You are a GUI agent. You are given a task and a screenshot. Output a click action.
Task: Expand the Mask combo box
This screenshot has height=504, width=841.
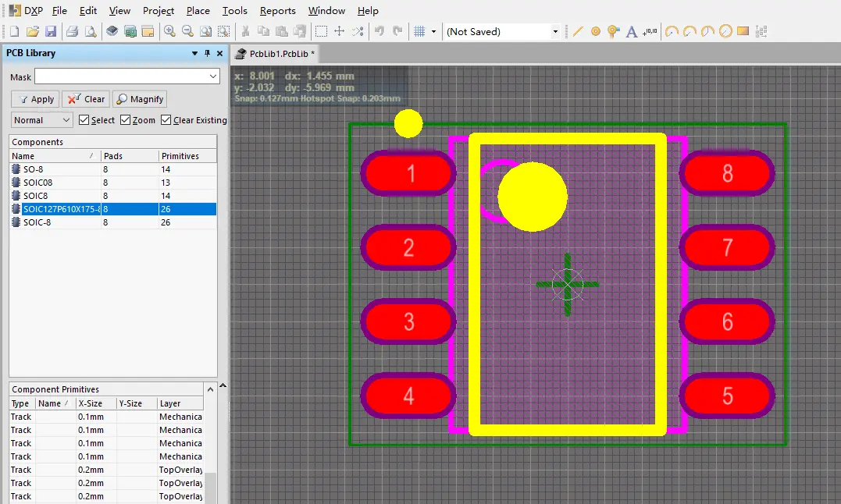tap(214, 76)
